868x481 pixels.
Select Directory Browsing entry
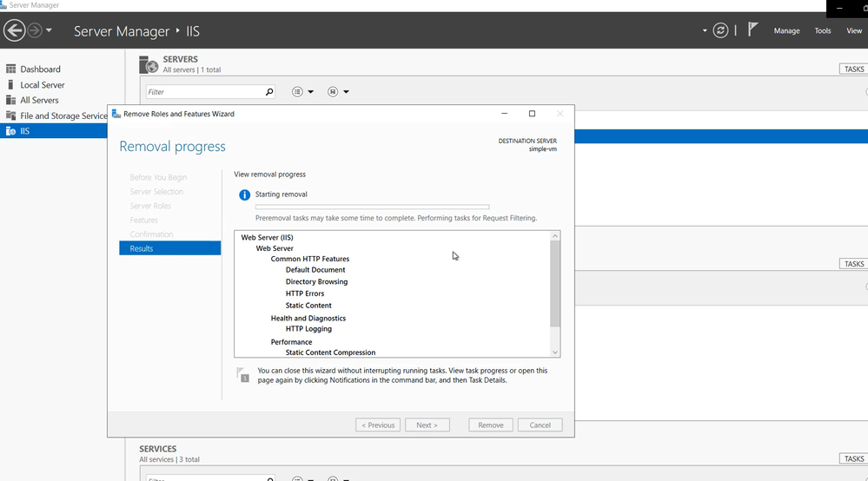(316, 281)
